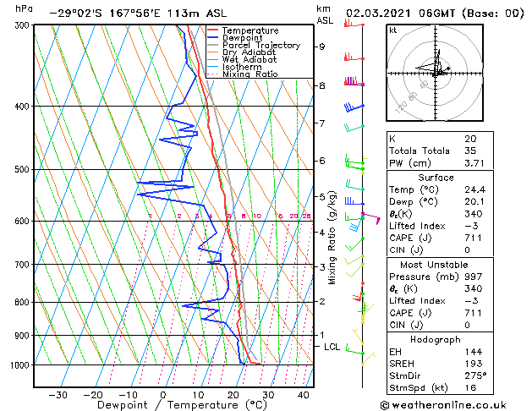Click the 'hPa' pressure unit label
Image resolution: width=532 pixels, height=411 pixels.
tap(24, 8)
